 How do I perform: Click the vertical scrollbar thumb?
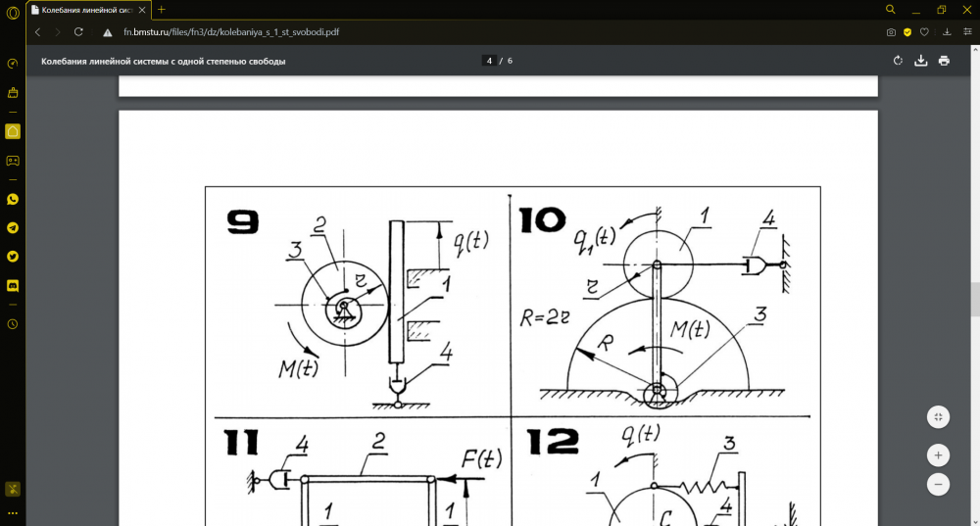tap(975, 301)
